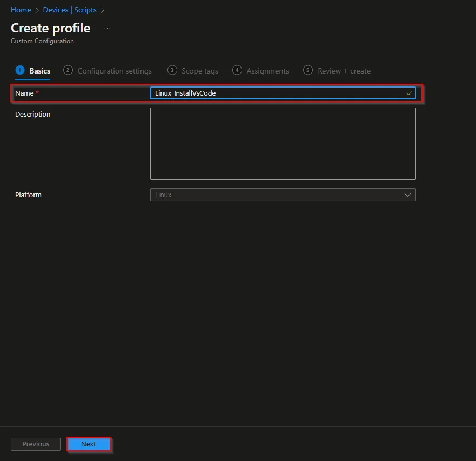Open the Scope tags step
Image resolution: width=476 pixels, height=461 pixels.
click(193, 71)
